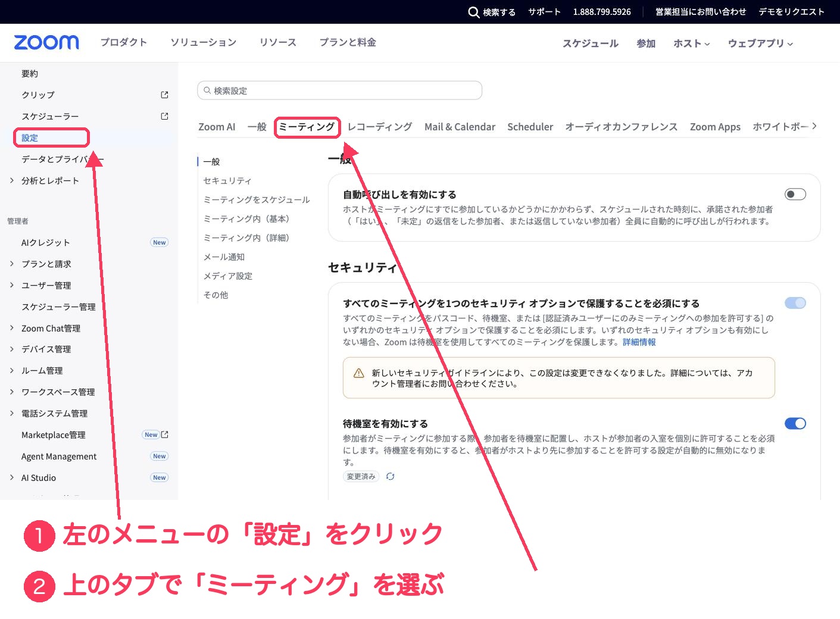Screen dimensions: 840x619
Task: Expand ユーザー管理 section
Action: (x=12, y=285)
